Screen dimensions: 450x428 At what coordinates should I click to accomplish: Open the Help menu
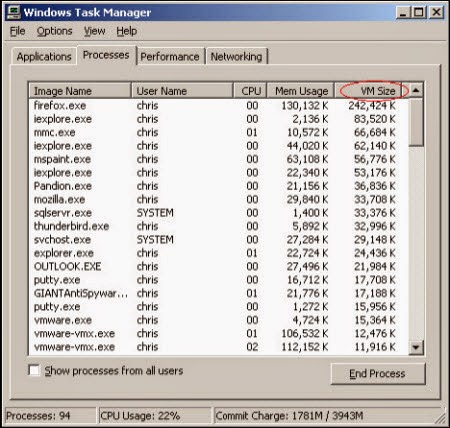click(x=127, y=31)
